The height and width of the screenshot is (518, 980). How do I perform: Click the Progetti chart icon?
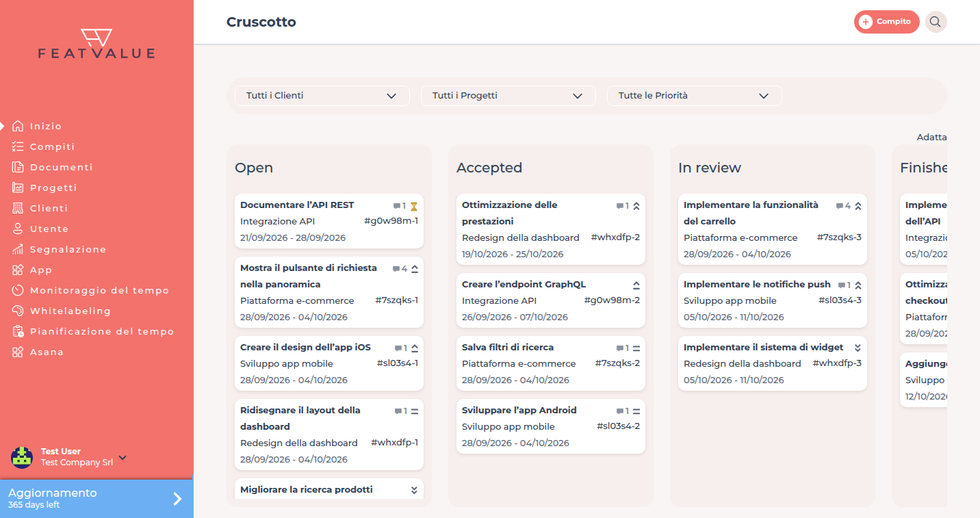coord(18,187)
